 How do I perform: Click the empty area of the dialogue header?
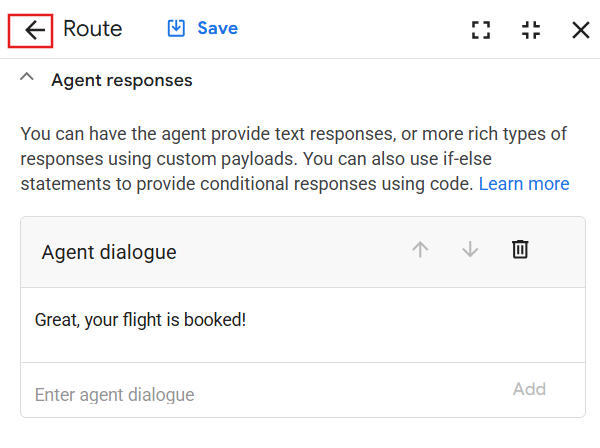pyautogui.click(x=291, y=252)
